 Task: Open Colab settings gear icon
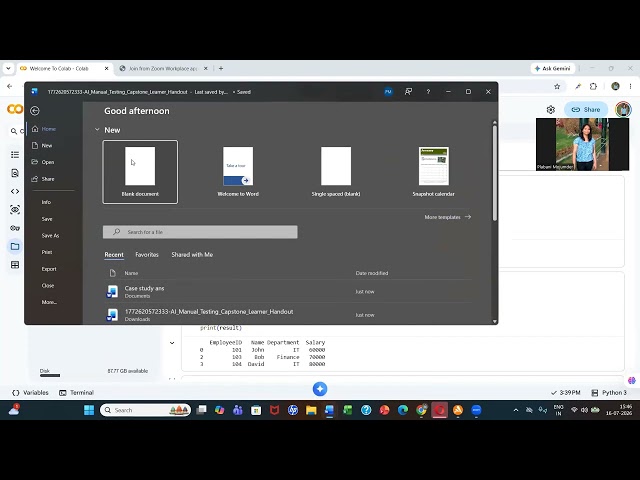pyautogui.click(x=551, y=109)
